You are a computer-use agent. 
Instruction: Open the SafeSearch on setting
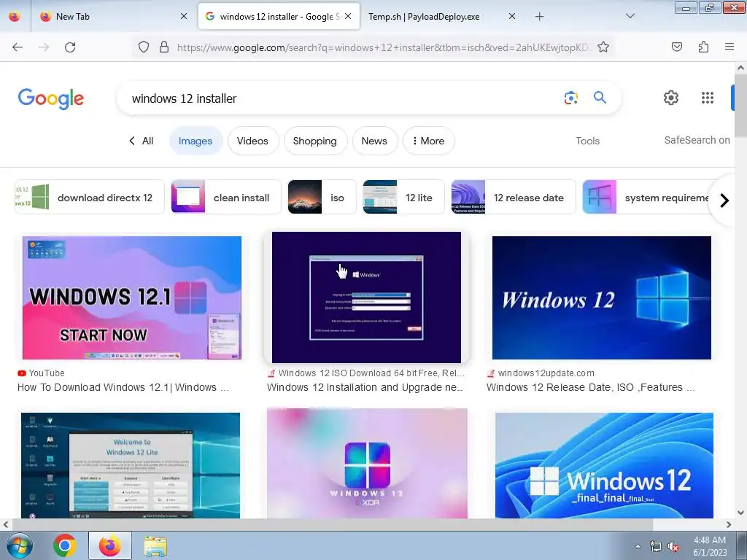(x=697, y=140)
